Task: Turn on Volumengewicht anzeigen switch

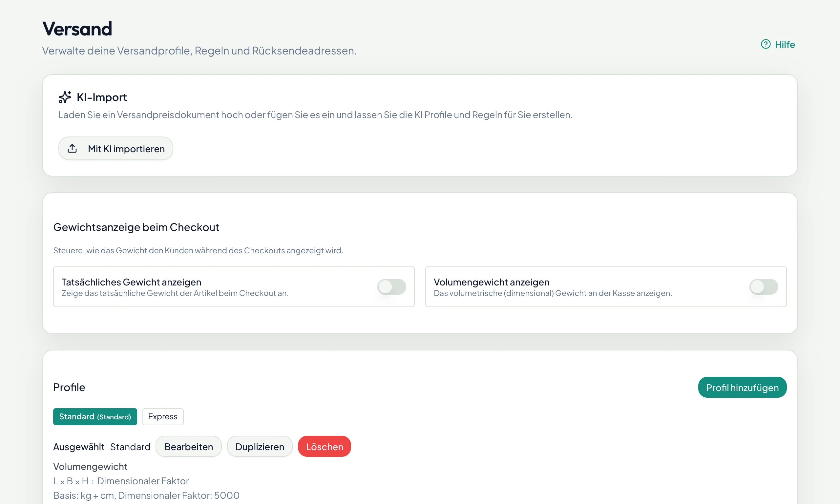Action: 764,287
